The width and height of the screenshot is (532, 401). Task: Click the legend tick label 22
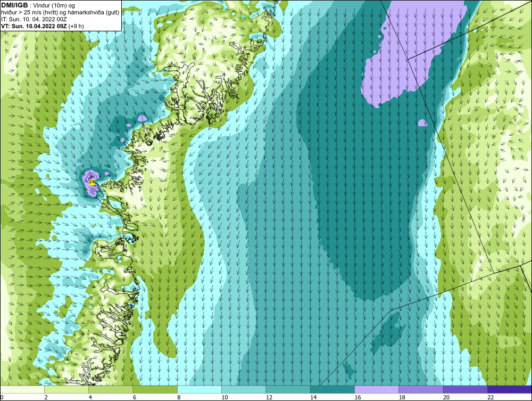pyautogui.click(x=491, y=397)
